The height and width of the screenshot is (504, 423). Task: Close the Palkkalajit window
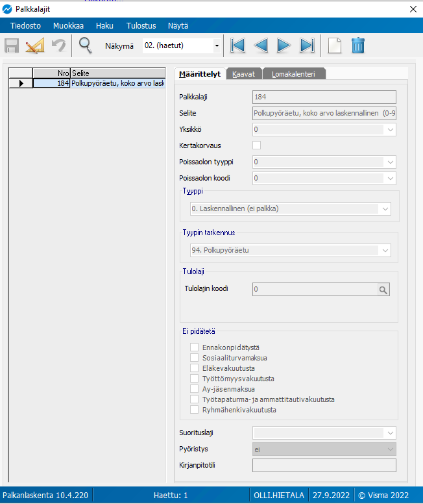[413, 9]
